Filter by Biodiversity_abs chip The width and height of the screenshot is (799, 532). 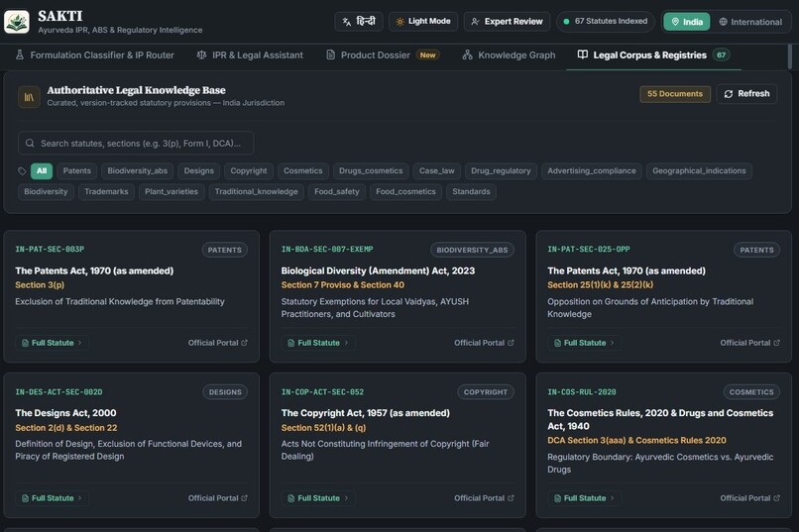click(138, 171)
